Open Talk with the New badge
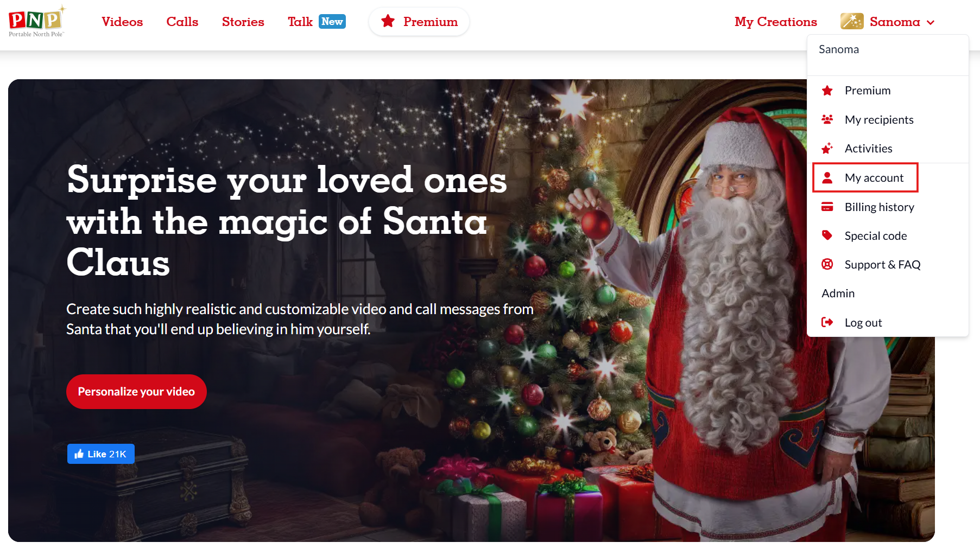 [x=317, y=22]
